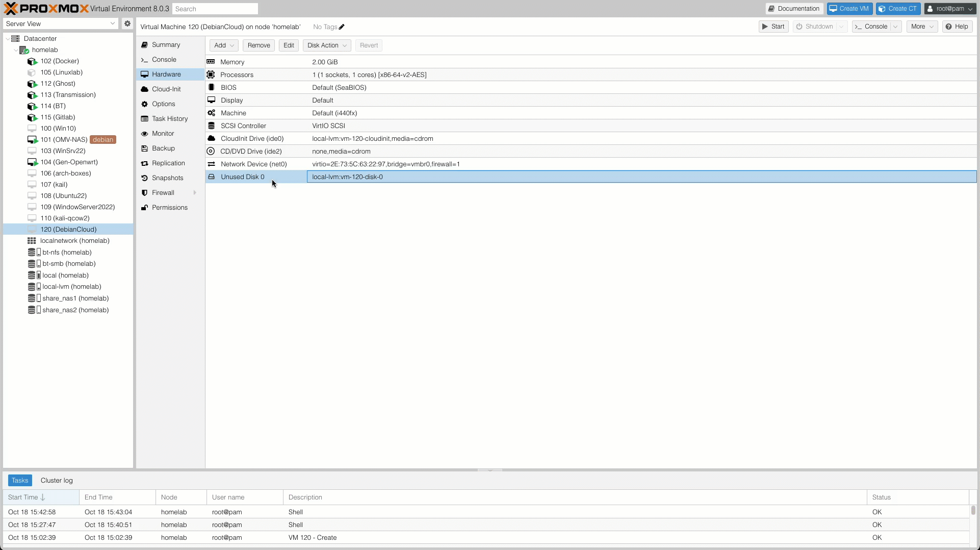Open the root@pam user menu
The image size is (980, 550).
click(950, 9)
